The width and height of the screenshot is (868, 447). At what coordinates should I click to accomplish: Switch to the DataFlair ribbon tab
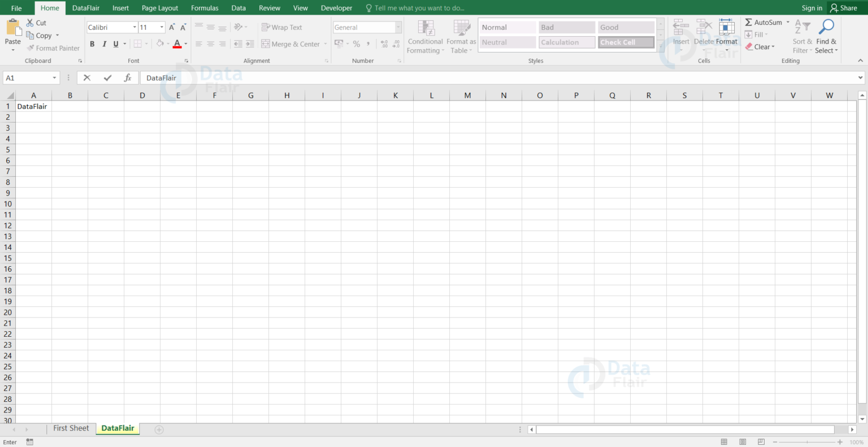86,8
